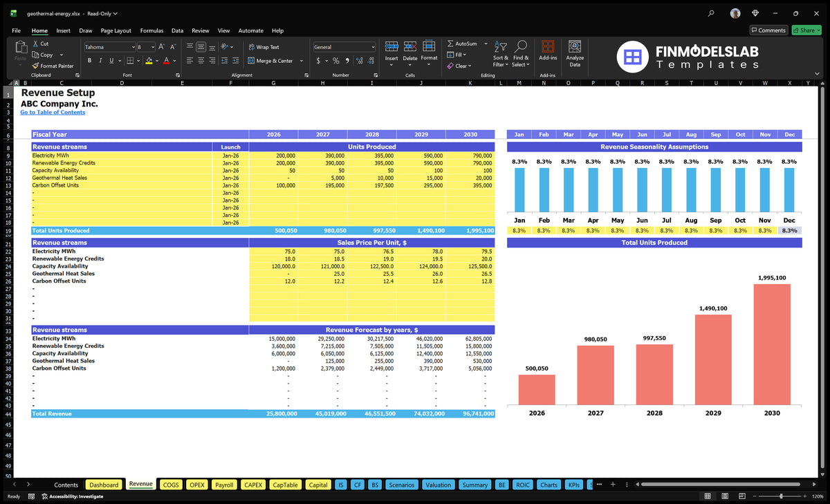Click the Decrease Font Size icon

pos(172,47)
